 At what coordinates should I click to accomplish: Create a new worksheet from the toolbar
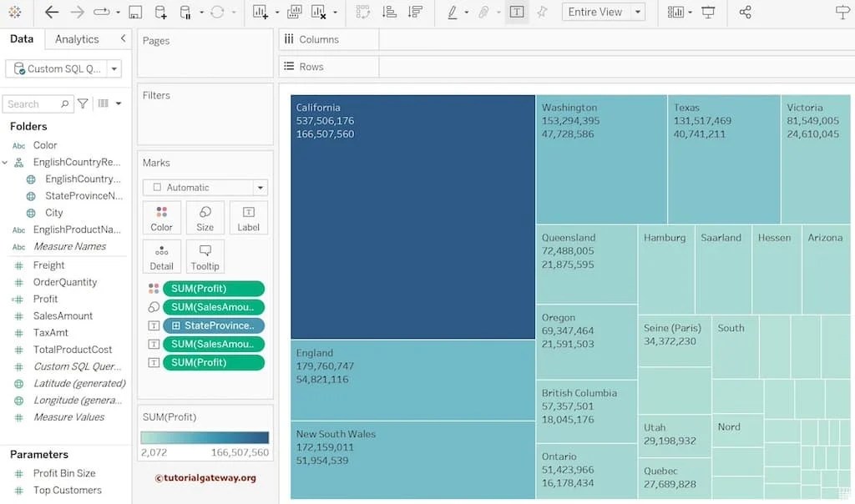[259, 12]
